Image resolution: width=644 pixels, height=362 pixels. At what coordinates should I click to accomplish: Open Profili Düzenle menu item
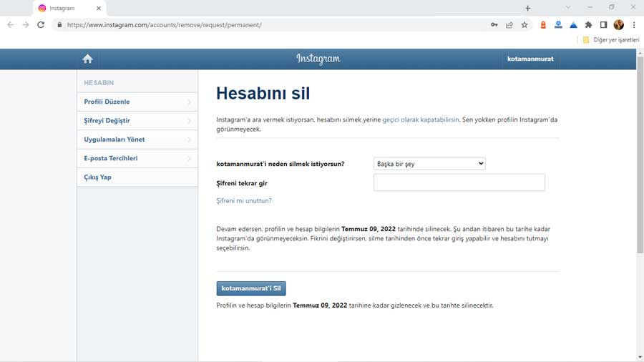[137, 102]
